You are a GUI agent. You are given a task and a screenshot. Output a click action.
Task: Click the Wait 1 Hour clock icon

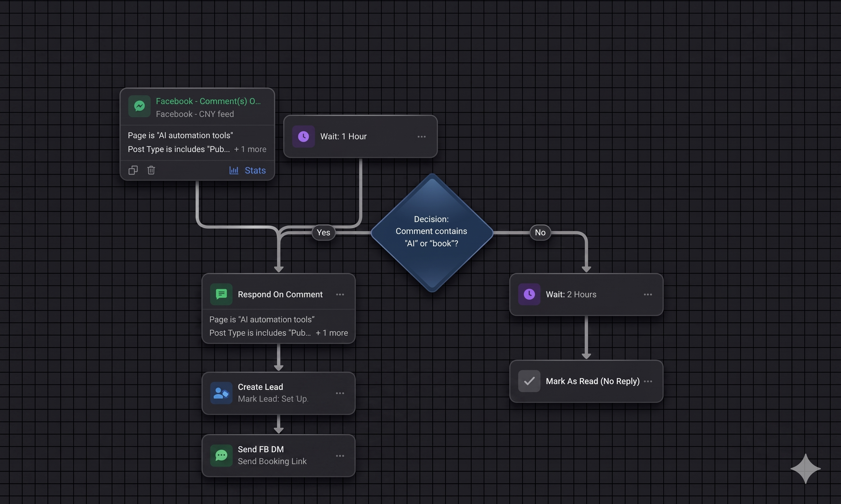click(304, 136)
